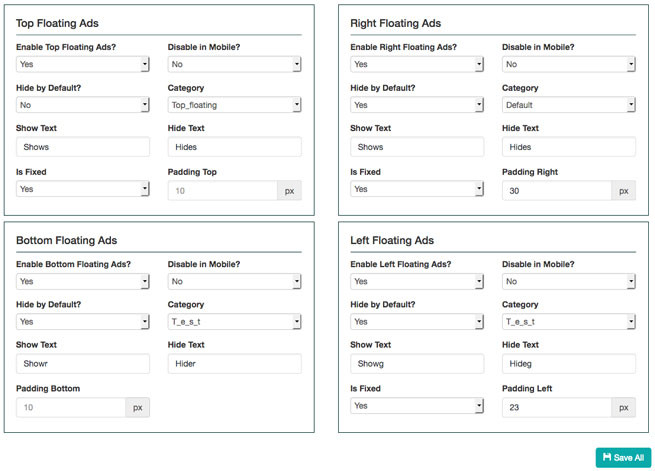
Task: Open Top Floating Ads Category dropdown
Action: (x=234, y=105)
